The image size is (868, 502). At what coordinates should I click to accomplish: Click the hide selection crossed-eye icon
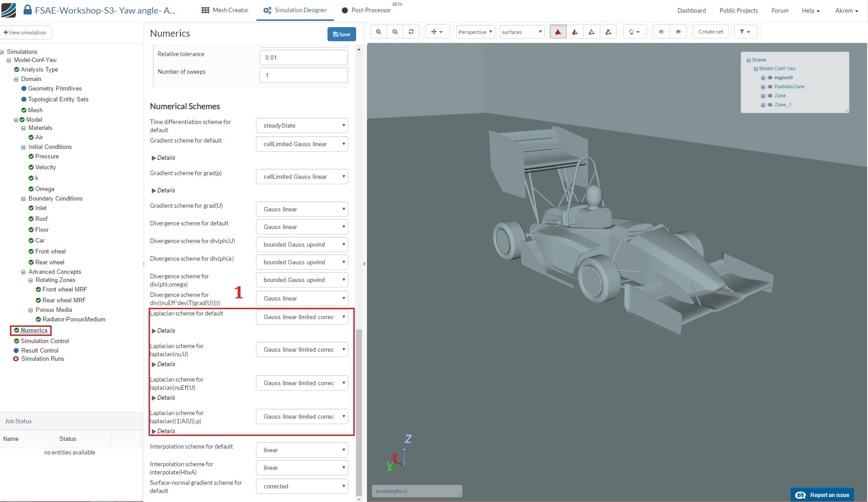click(661, 32)
